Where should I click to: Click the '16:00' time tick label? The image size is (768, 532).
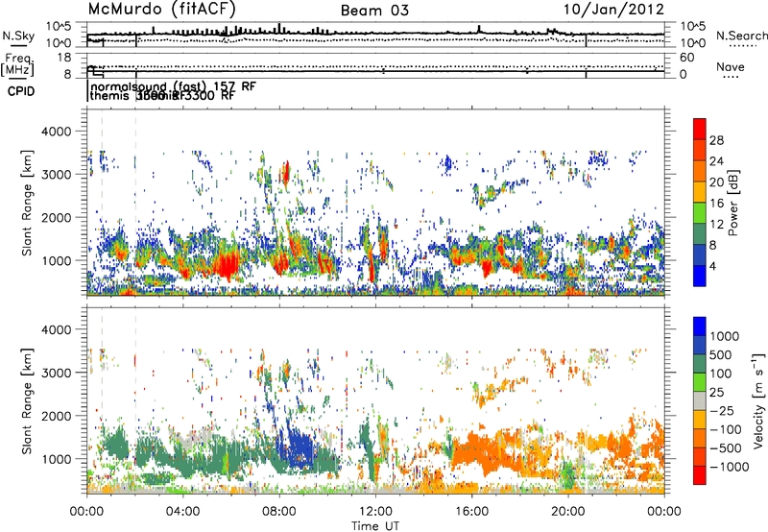tap(471, 512)
